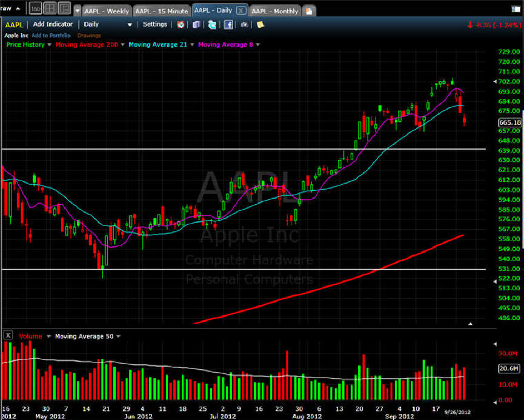The image size is (524, 420).
Task: Share chart via Facebook icon
Action: coord(228,24)
